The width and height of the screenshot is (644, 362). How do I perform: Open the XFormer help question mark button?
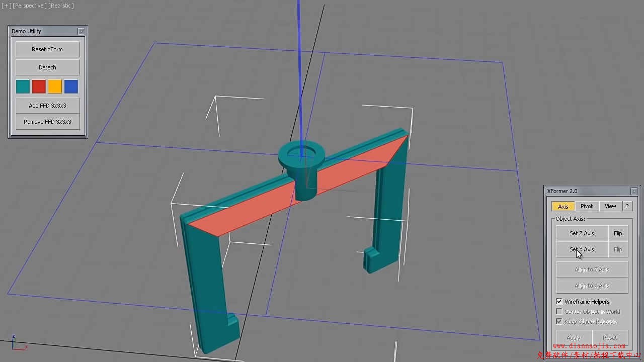pos(627,206)
